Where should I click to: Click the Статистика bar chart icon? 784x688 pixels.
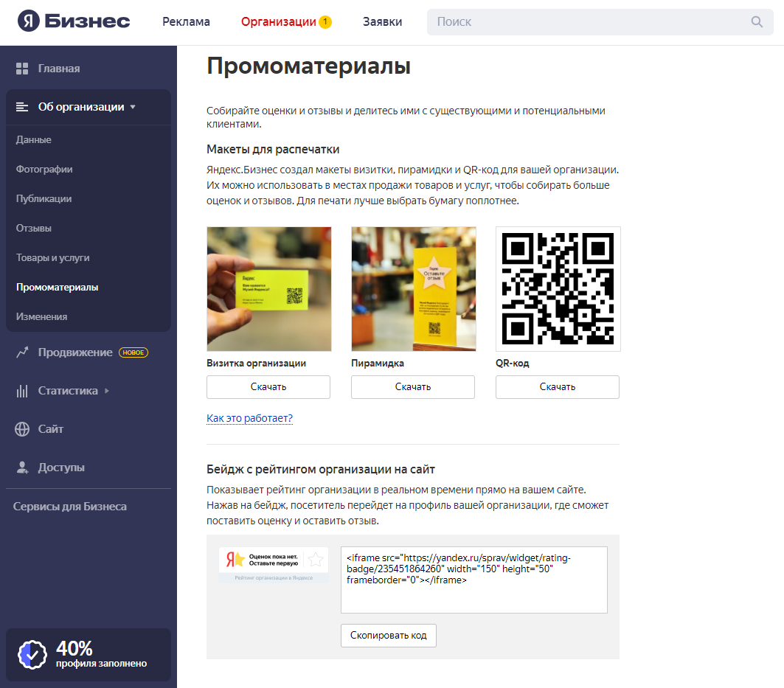[x=22, y=391]
